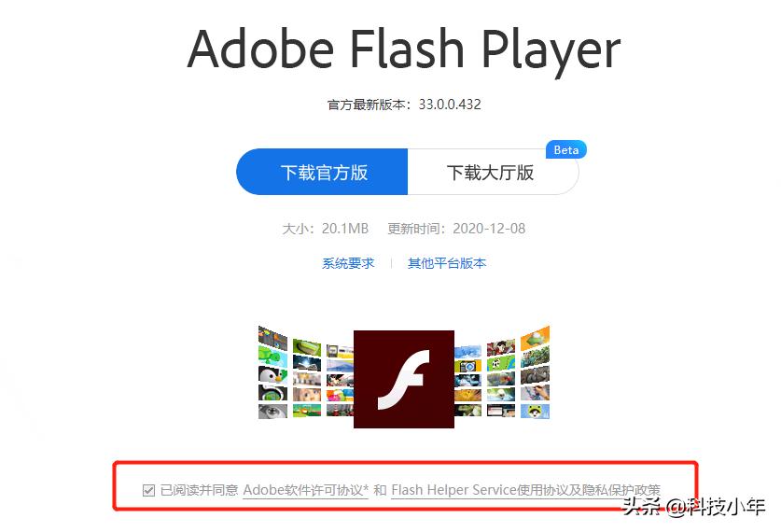Viewport: 781px width, 532px height.
Task: Open the Adobe软件许可协议 license link
Action: [306, 491]
